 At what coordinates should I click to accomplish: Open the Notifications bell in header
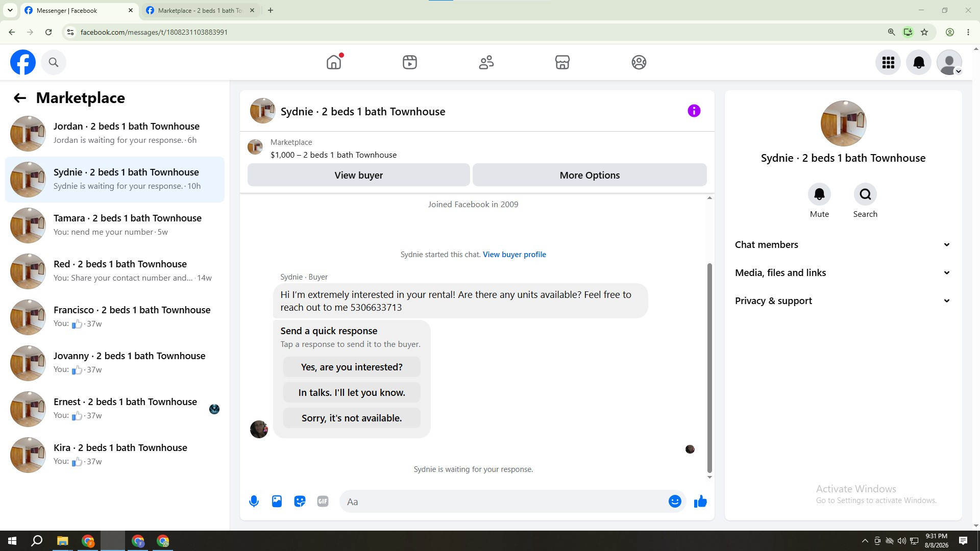(x=919, y=62)
